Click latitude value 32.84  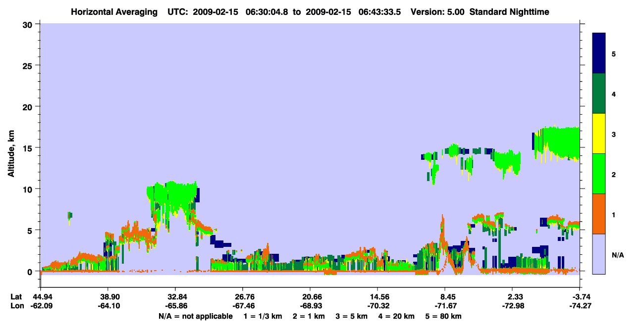click(175, 297)
